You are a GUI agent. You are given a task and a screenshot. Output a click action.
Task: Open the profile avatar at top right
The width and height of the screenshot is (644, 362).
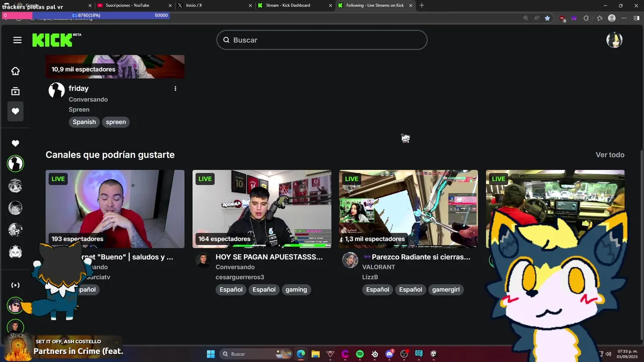tap(614, 40)
